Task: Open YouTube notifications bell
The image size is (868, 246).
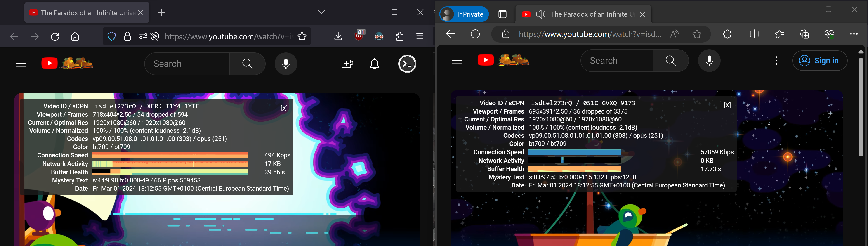Action: [374, 64]
